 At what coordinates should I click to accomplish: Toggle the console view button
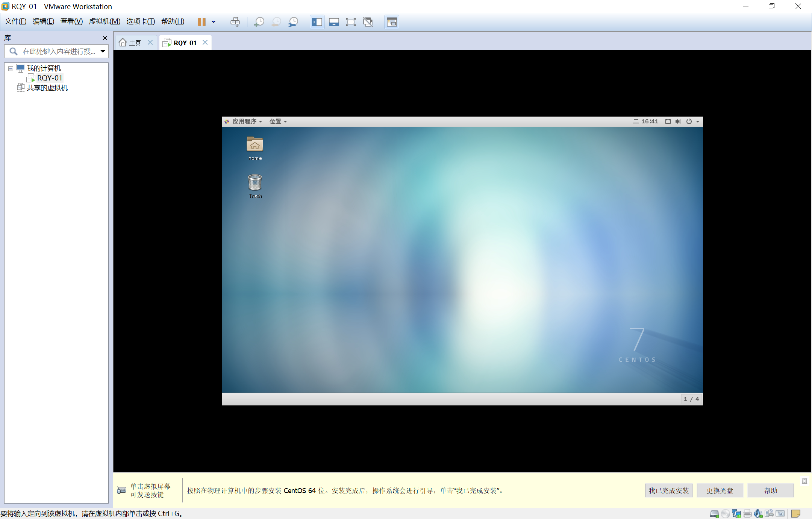(x=392, y=22)
